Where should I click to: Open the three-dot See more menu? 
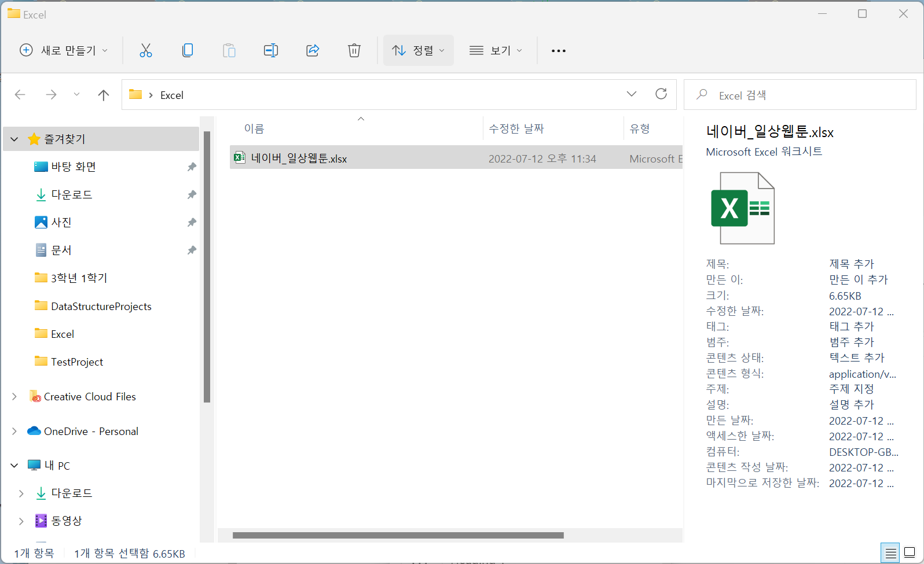coord(559,51)
